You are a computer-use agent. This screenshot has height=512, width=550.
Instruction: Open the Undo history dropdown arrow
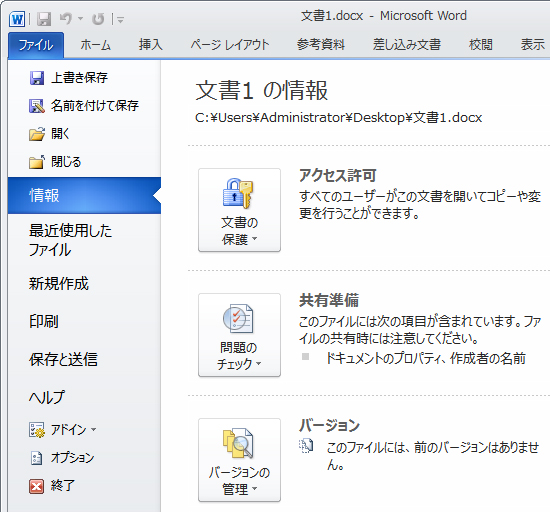pos(80,19)
